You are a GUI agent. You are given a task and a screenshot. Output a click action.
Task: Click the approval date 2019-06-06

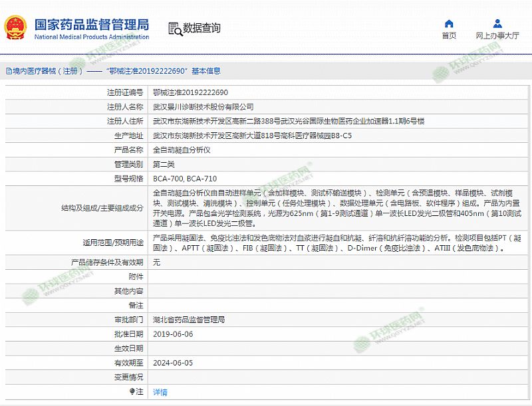coord(173,334)
